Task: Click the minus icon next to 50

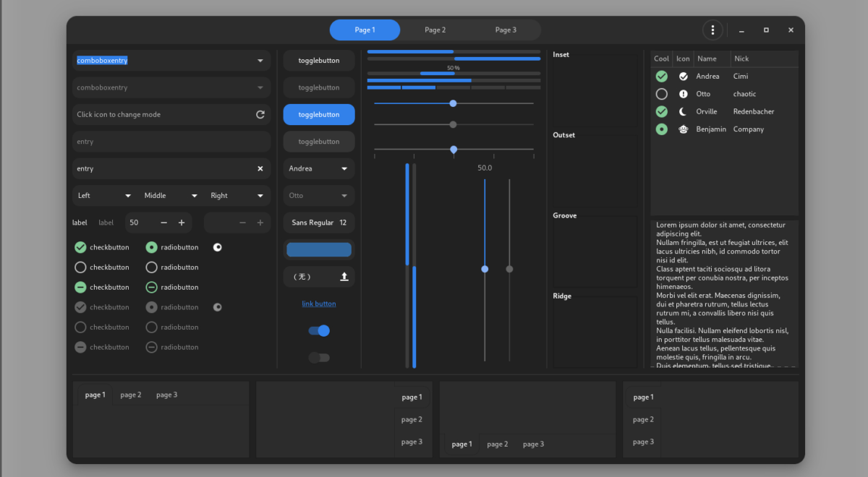Action: [x=164, y=223]
